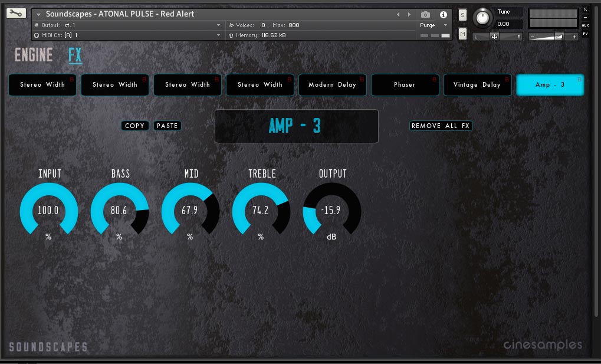The width and height of the screenshot is (601, 364).
Task: Click the volume minus icon
Action: (x=533, y=37)
